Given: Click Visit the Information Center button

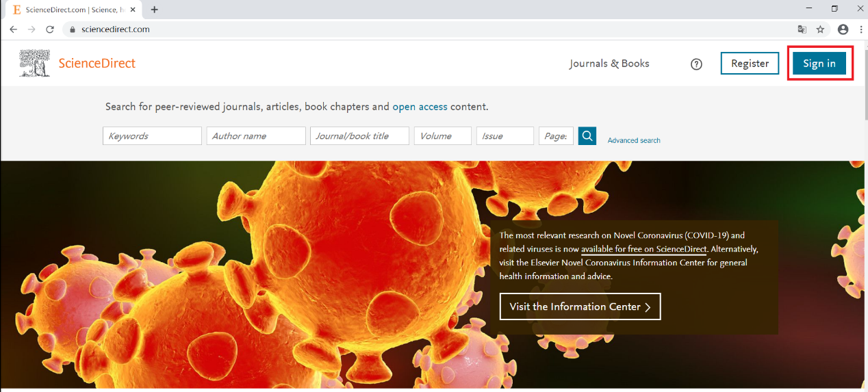Looking at the screenshot, I should coord(580,306).
